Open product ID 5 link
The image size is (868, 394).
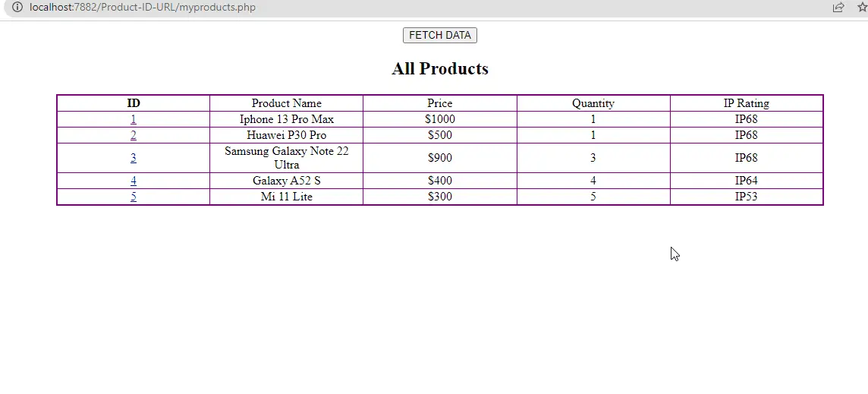(134, 197)
